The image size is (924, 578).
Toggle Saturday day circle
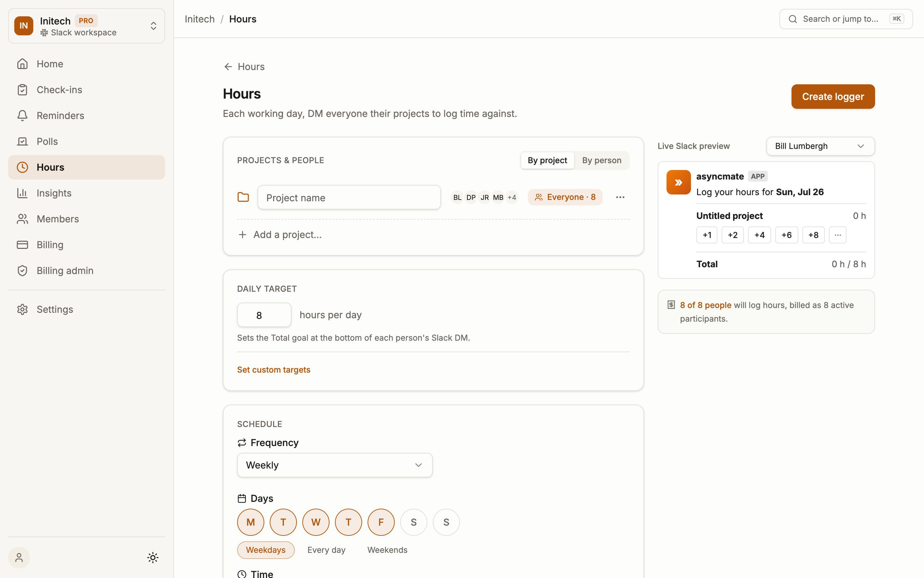click(x=413, y=522)
